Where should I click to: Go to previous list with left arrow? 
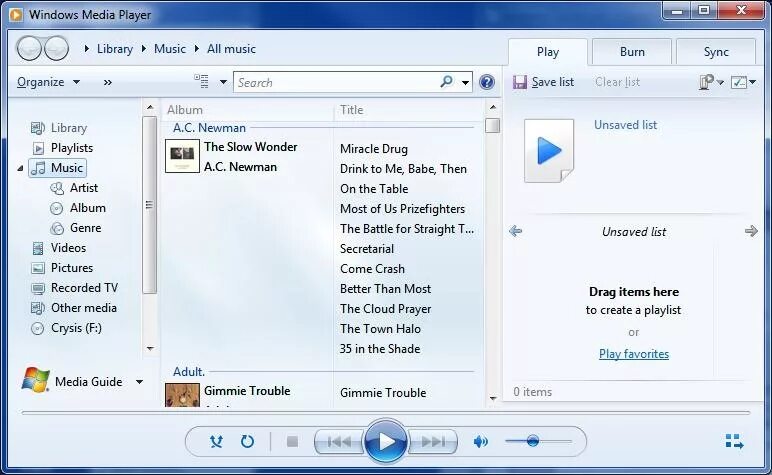(x=515, y=231)
